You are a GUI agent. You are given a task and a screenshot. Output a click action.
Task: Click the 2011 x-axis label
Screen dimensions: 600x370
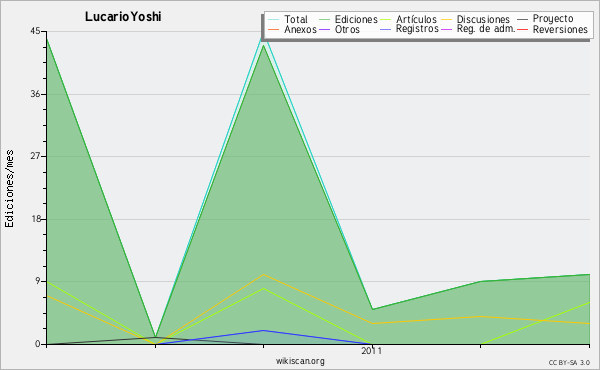coord(371,351)
